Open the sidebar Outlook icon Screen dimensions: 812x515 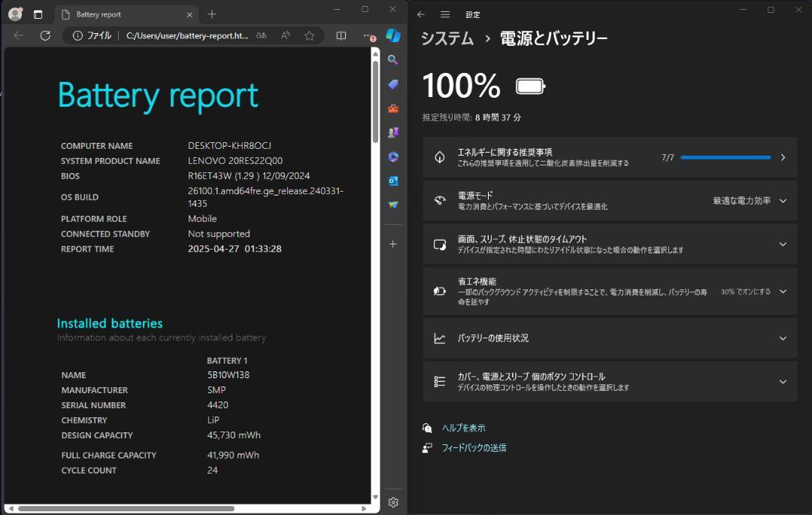pos(393,180)
